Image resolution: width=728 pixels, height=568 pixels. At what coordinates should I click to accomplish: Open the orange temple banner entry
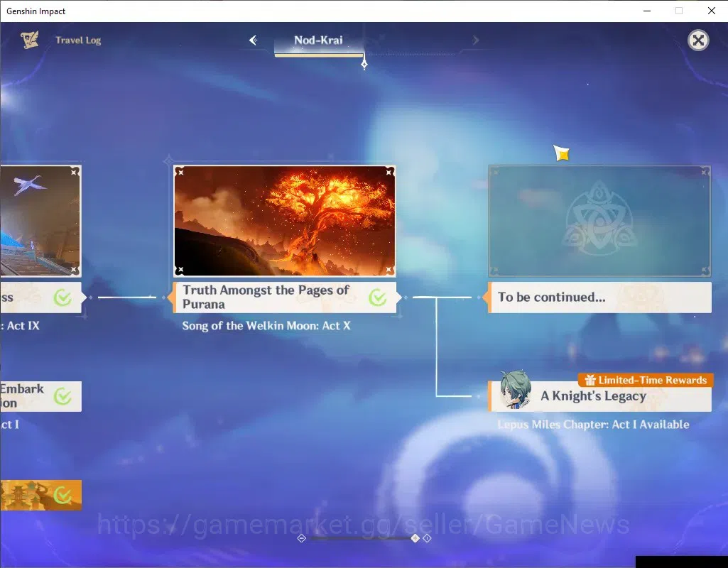(x=41, y=495)
